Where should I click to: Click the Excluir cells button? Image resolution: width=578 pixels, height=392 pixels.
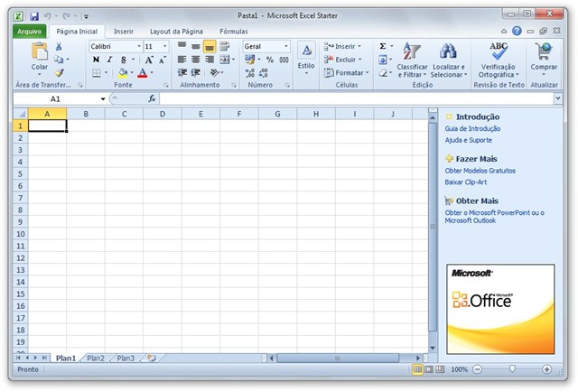tap(343, 60)
